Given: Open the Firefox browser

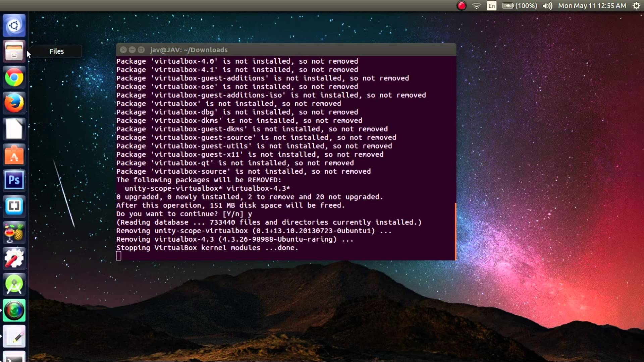Looking at the screenshot, I should tap(14, 103).
